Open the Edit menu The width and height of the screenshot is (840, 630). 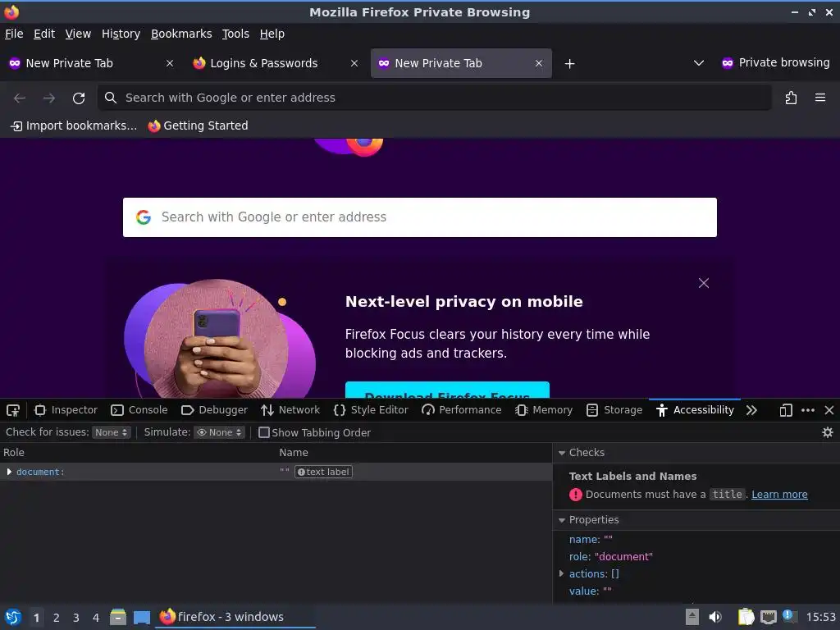tap(44, 34)
